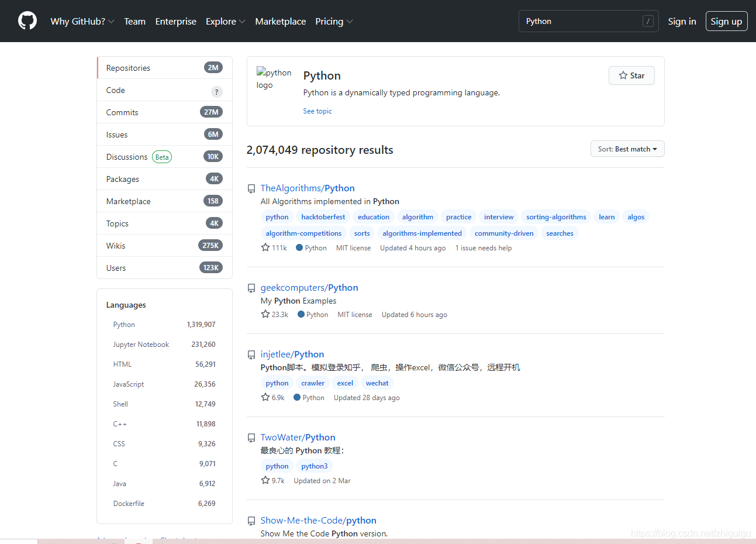Screen dimensions: 756x544
Task: Open the Sort: Best match dropdown
Action: coord(627,149)
